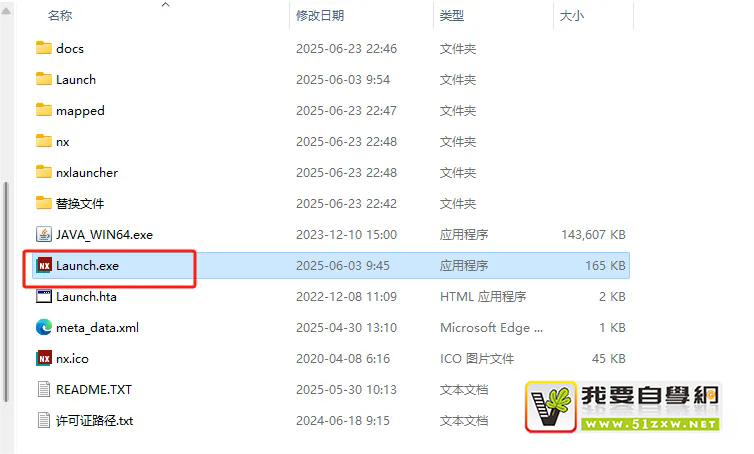
Task: Sort by the 大小 column header
Action: point(572,15)
